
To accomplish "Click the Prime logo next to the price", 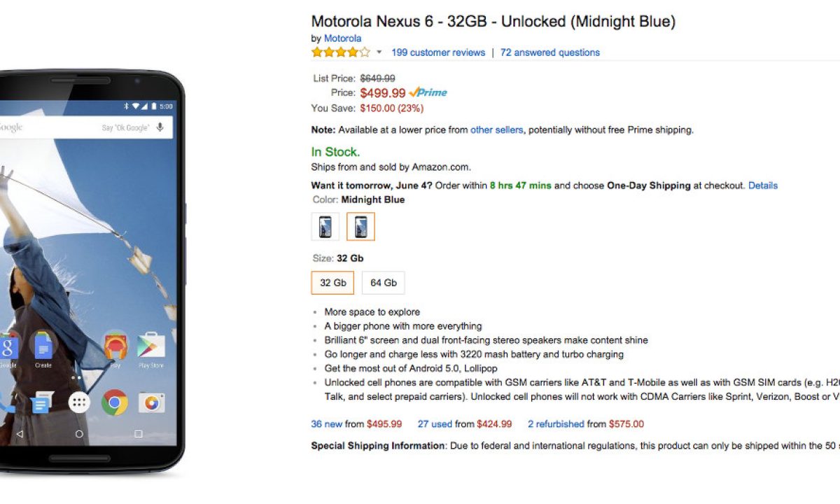I will click(x=428, y=92).
